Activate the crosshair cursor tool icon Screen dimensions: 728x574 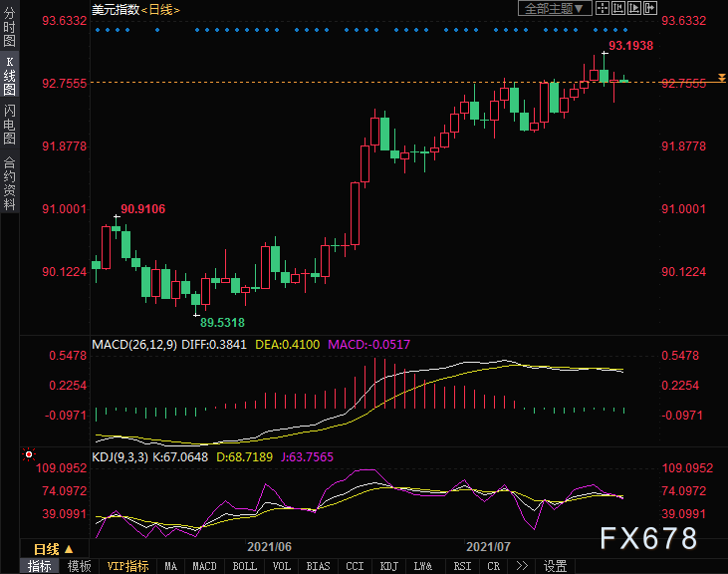coord(603,8)
